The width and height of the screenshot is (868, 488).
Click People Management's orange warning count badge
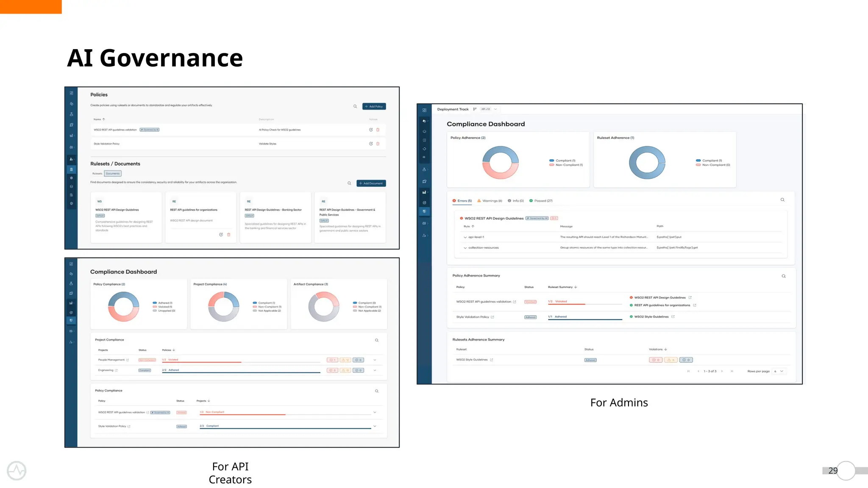click(x=345, y=360)
